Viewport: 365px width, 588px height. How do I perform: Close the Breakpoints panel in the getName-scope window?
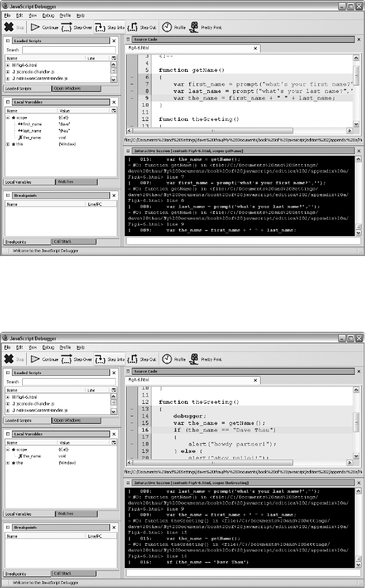coord(114,196)
